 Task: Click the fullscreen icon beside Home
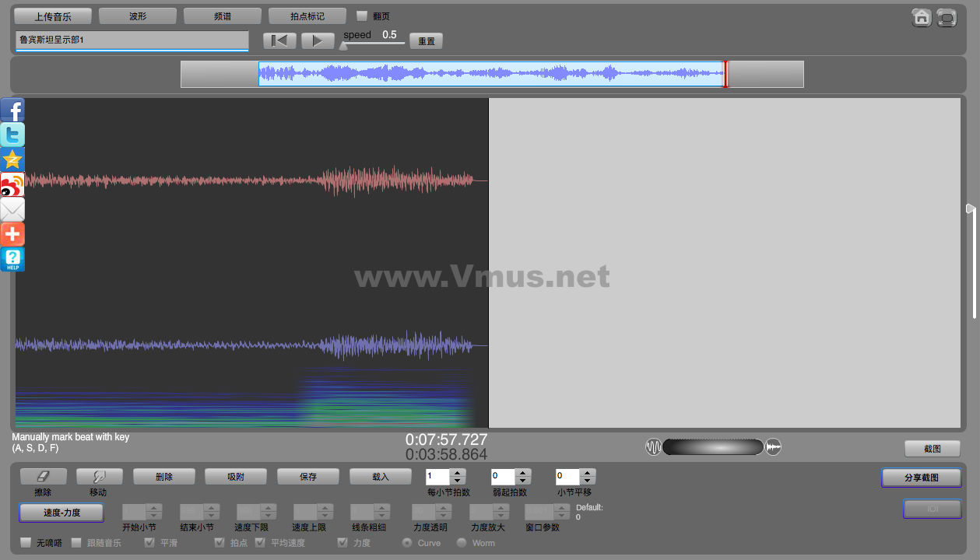(x=947, y=18)
